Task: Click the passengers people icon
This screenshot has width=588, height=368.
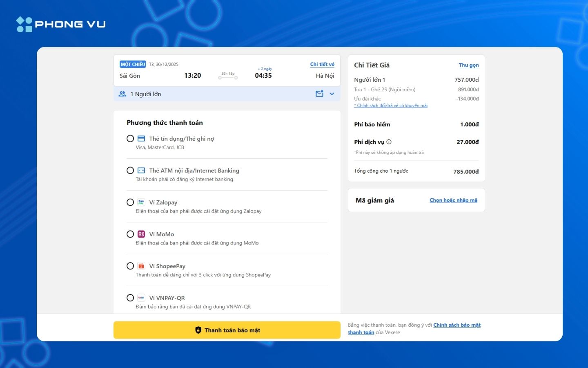Action: pyautogui.click(x=122, y=94)
